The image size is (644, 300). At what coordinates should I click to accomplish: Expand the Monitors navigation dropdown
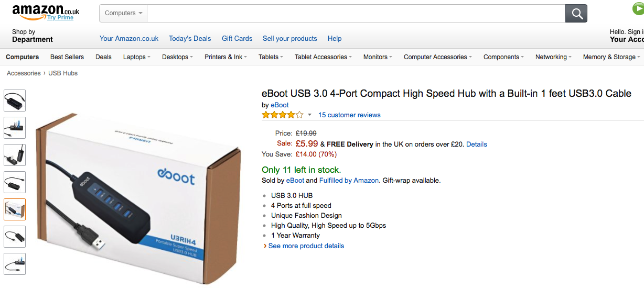click(x=378, y=57)
